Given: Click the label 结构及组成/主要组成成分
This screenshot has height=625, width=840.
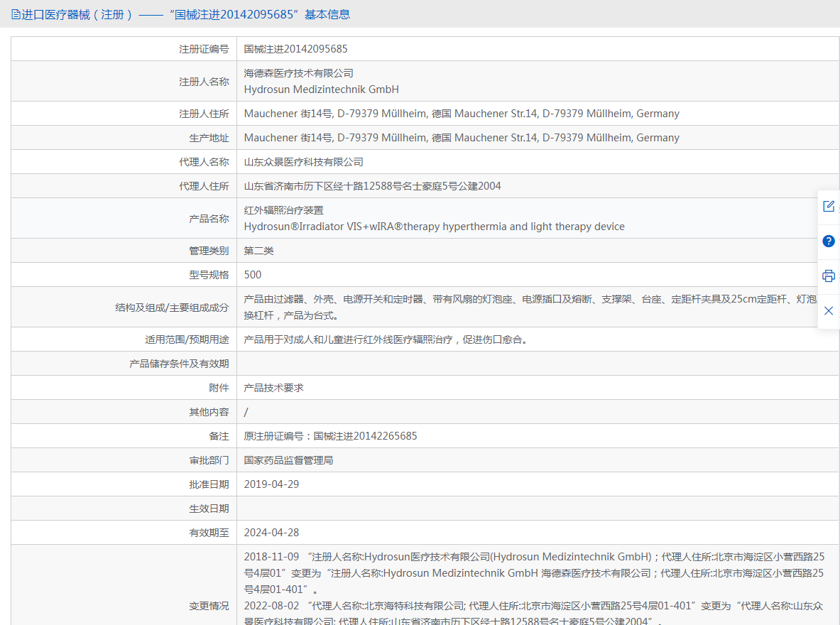Looking at the screenshot, I should pyautogui.click(x=172, y=308).
